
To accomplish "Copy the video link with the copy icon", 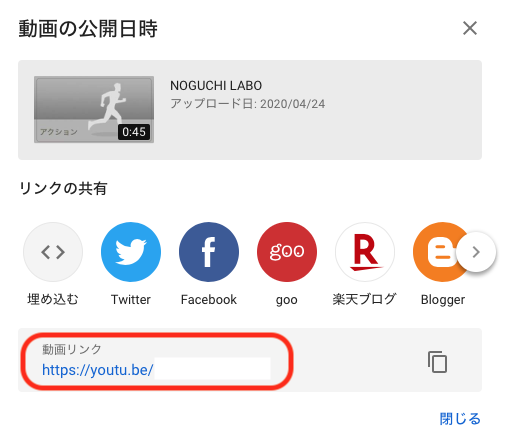I will (x=437, y=362).
